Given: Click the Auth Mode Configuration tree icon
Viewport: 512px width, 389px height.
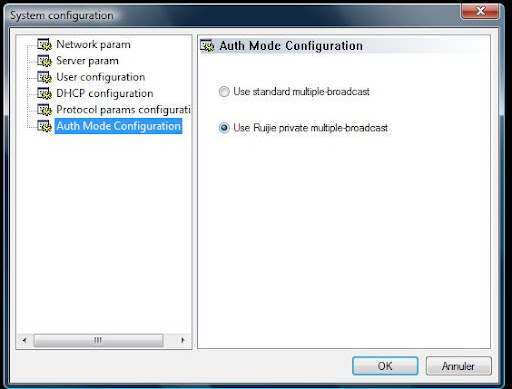Looking at the screenshot, I should 44,126.
